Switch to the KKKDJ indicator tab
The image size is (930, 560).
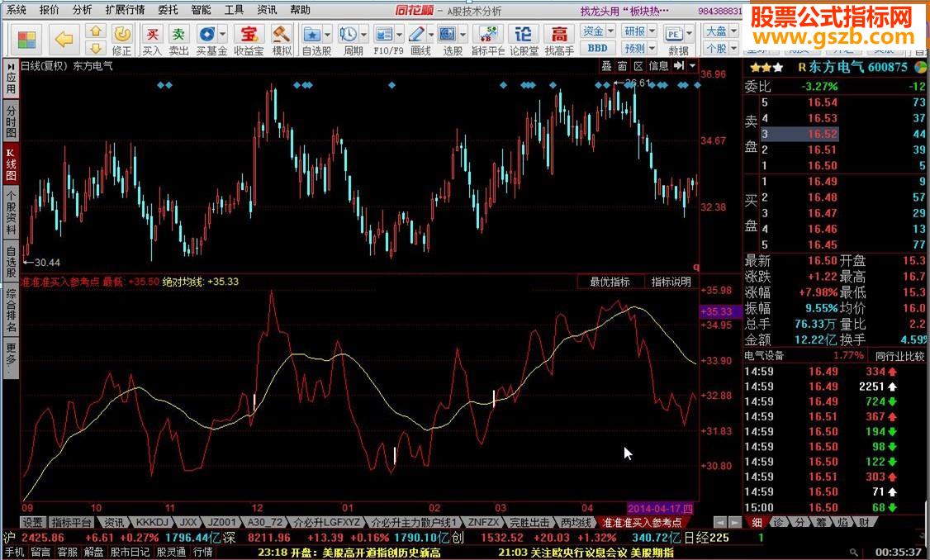click(x=151, y=522)
